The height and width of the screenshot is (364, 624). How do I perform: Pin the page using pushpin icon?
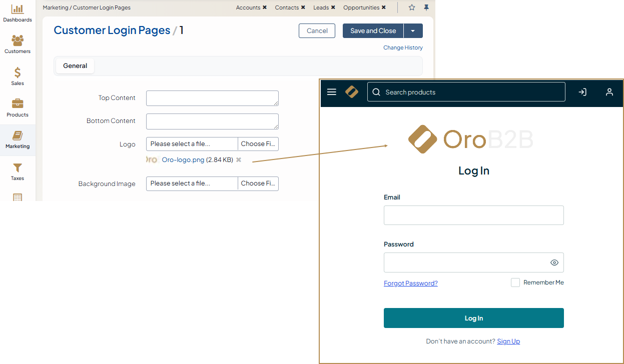(x=426, y=7)
